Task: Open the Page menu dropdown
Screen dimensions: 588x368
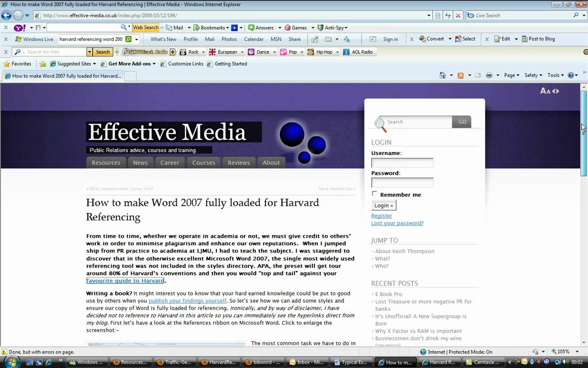Action: point(511,75)
